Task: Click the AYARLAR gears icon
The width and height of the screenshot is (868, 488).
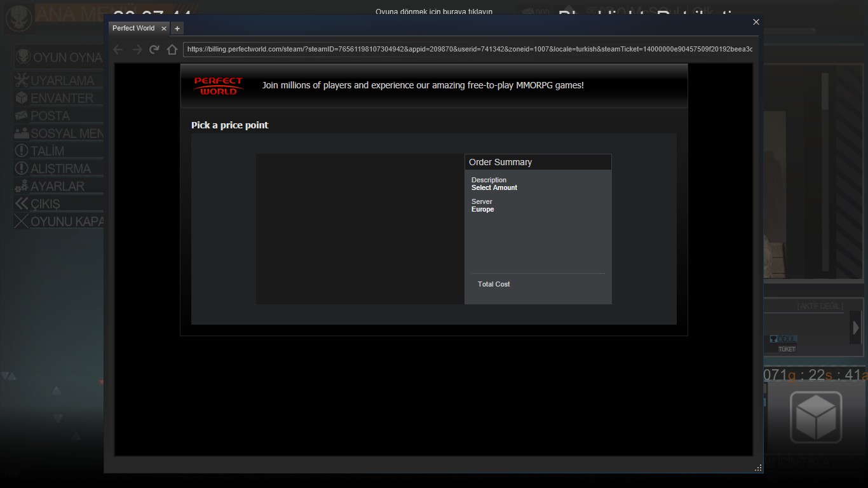Action: (x=22, y=187)
